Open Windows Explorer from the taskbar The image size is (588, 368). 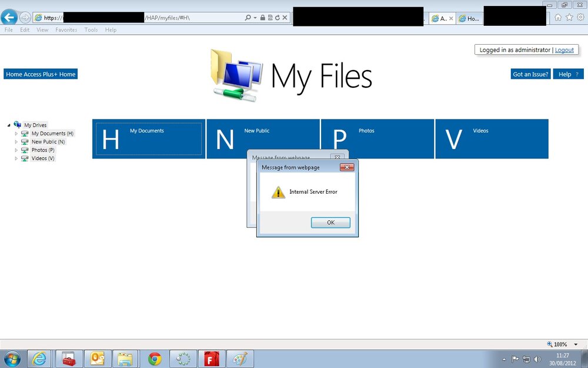pyautogui.click(x=125, y=359)
